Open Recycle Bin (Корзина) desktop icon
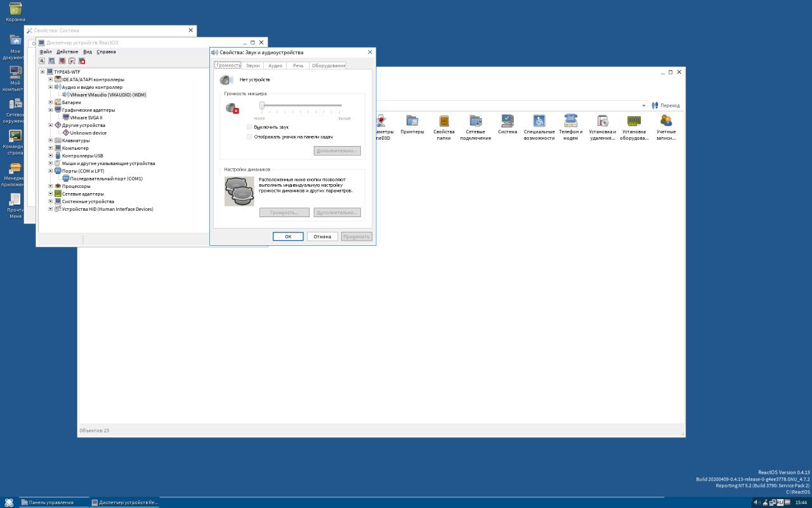Image resolution: width=812 pixels, height=508 pixels. point(15,12)
